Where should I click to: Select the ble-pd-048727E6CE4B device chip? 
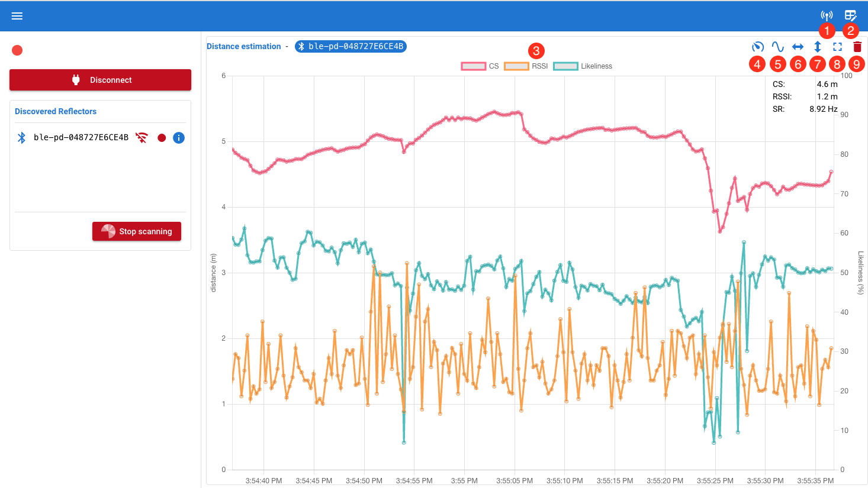(351, 46)
